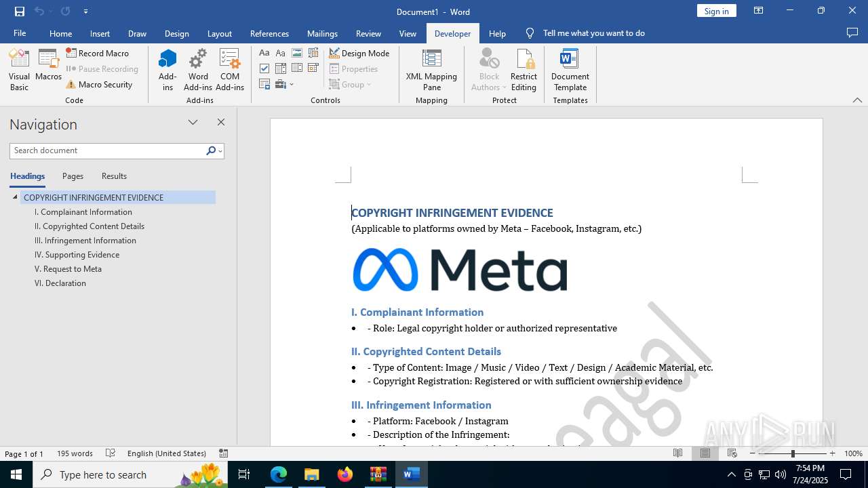This screenshot has width=868, height=488.
Task: Jump to I. Complainant Information heading
Action: [83, 212]
